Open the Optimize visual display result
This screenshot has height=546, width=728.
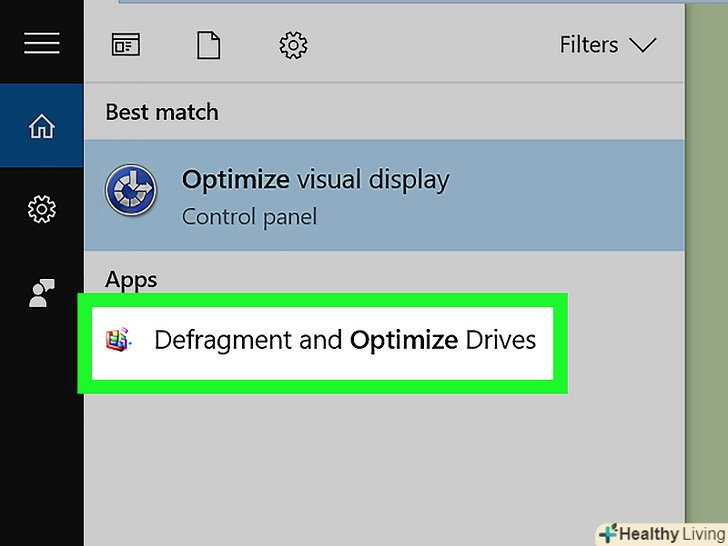click(315, 180)
